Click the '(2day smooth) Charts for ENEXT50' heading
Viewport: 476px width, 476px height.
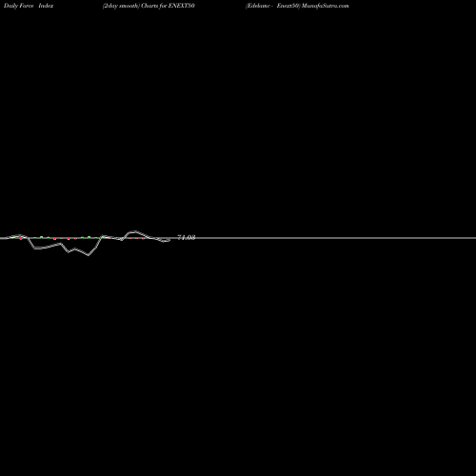point(149,6)
